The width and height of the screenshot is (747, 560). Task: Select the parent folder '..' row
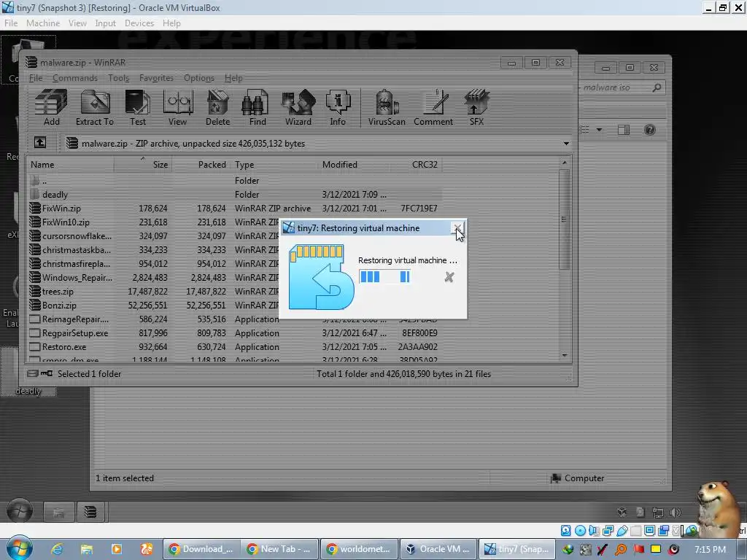pyautogui.click(x=234, y=181)
